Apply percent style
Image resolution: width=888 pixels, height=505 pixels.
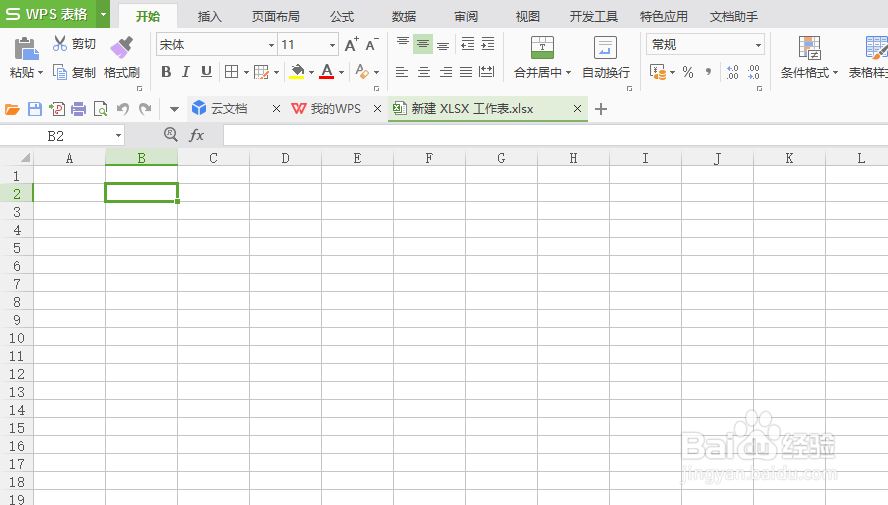click(x=688, y=72)
